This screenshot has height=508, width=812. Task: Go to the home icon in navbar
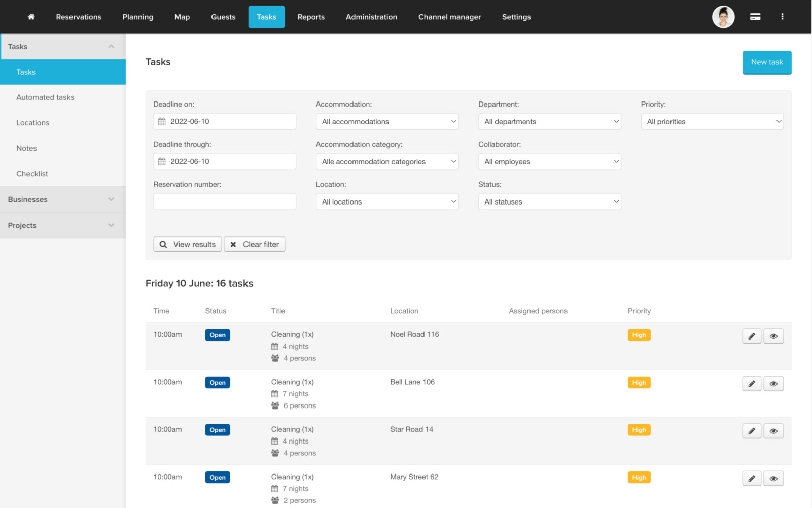(x=31, y=17)
